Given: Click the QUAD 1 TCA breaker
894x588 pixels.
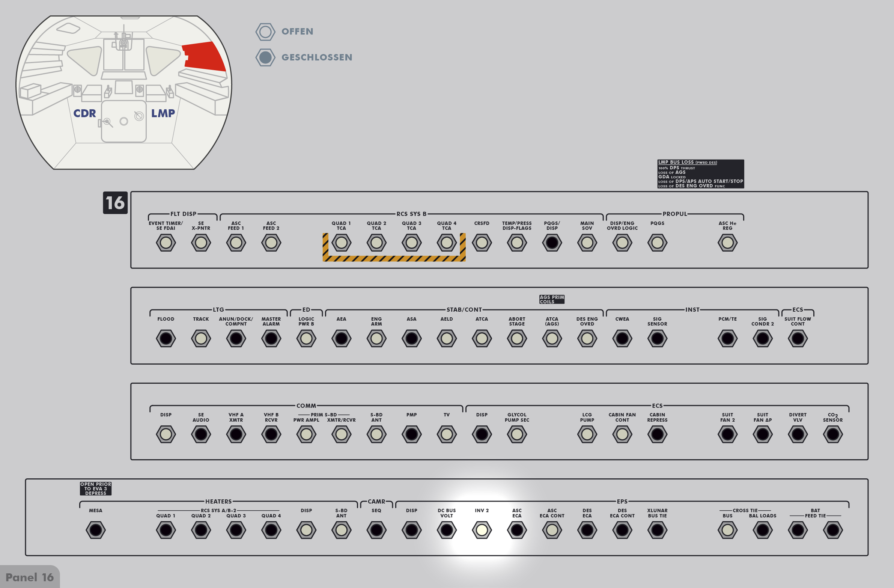Looking at the screenshot, I should pos(341,243).
